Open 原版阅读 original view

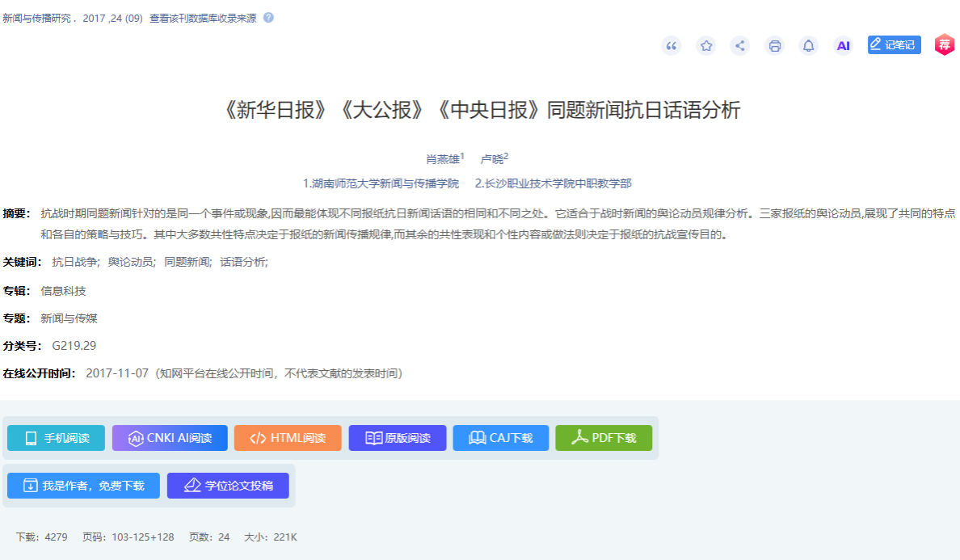(398, 438)
